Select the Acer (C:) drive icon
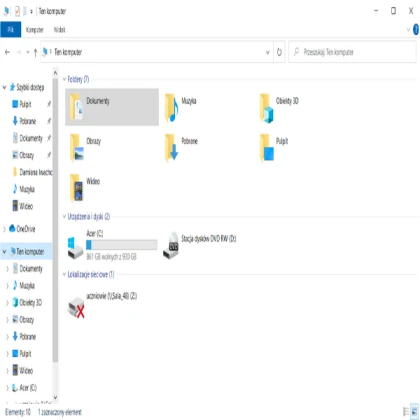This screenshot has width=420, height=420. [x=75, y=248]
